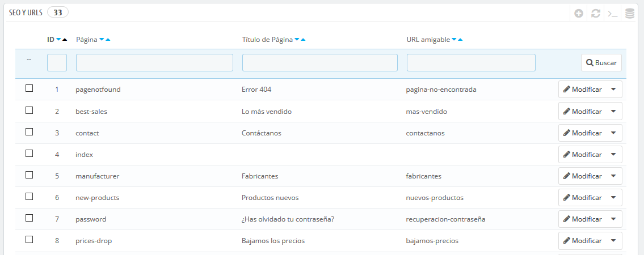Click the Buscar search button
The height and width of the screenshot is (255, 644).
(x=601, y=63)
